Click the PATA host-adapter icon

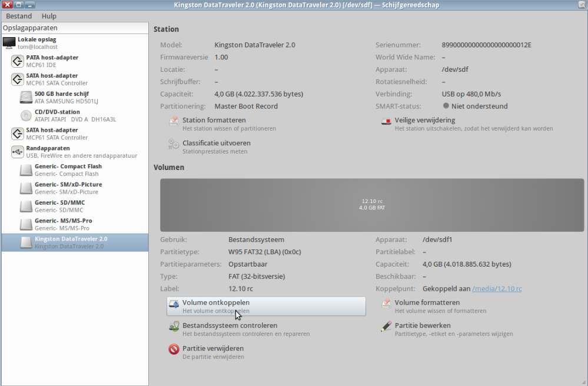(x=17, y=61)
